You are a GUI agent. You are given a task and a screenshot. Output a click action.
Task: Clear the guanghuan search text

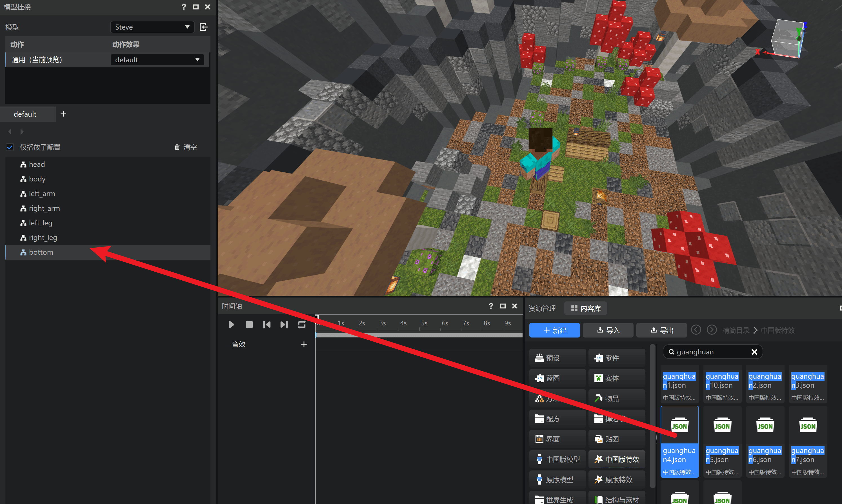point(754,352)
